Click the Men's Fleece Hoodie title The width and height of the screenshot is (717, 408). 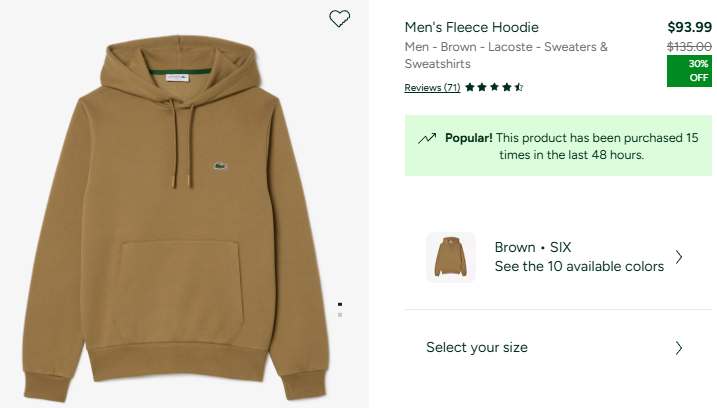click(472, 27)
